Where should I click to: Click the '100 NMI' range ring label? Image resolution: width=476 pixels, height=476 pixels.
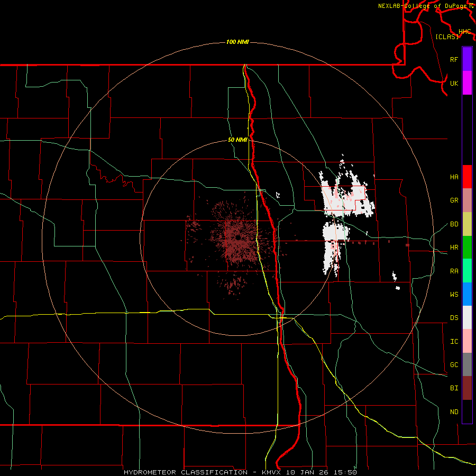(237, 42)
